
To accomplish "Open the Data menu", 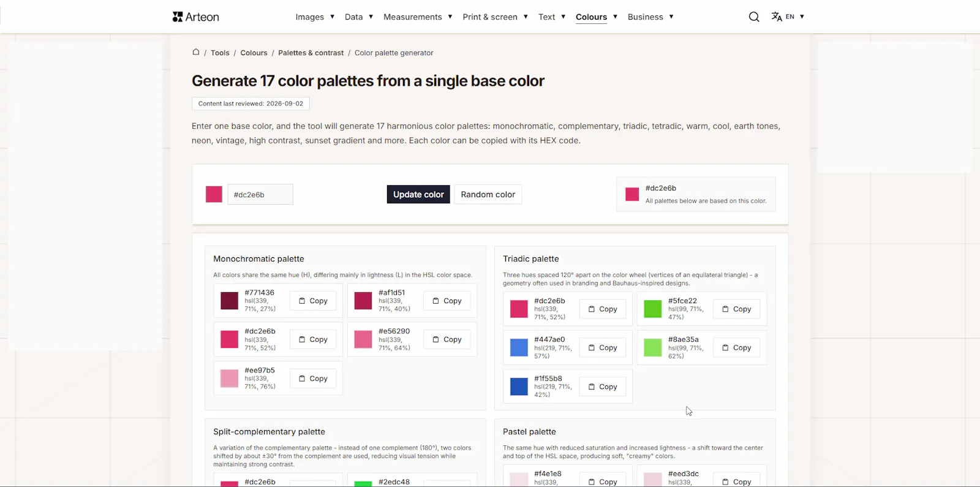I will tap(354, 17).
